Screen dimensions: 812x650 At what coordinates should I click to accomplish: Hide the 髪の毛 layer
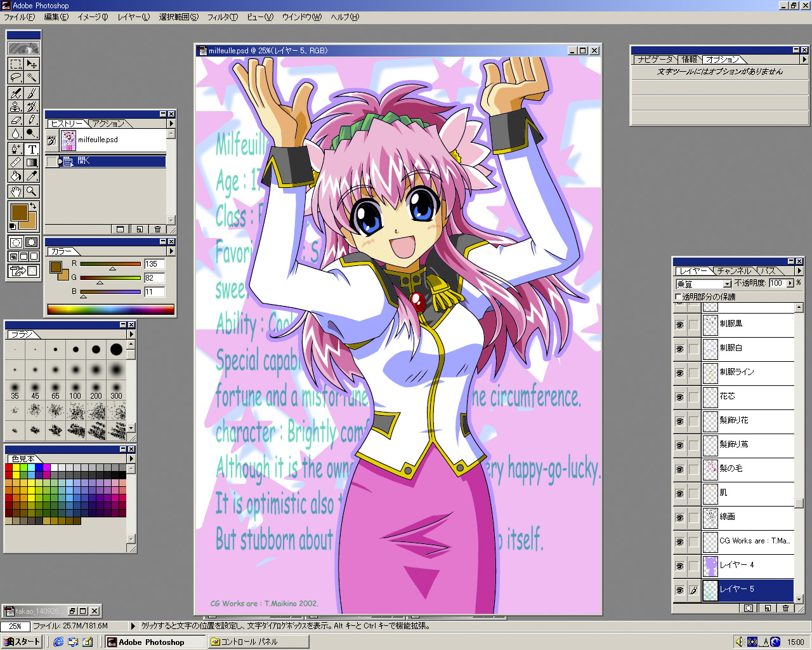[x=679, y=469]
